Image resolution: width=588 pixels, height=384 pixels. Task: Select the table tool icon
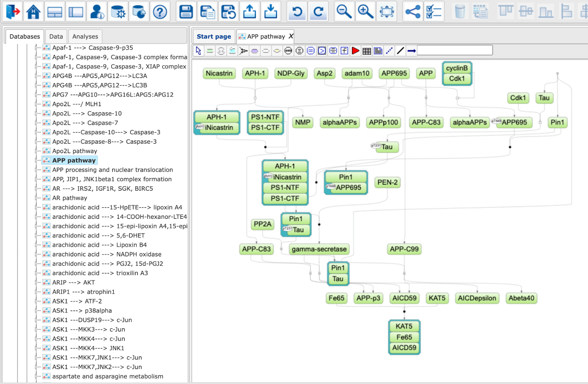pos(367,51)
